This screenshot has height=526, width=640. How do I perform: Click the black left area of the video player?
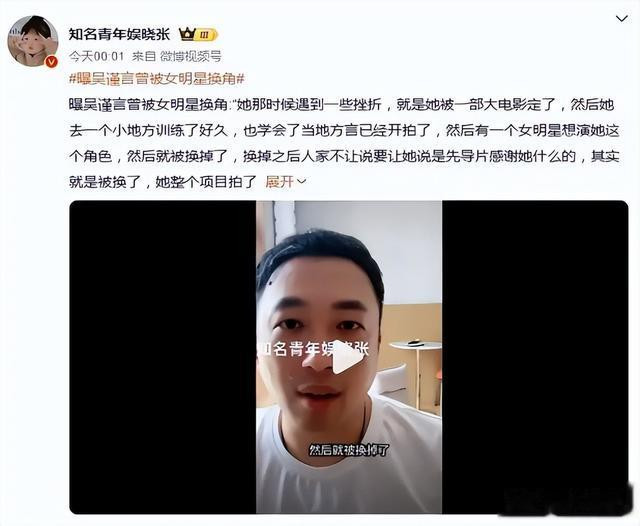tap(162, 357)
